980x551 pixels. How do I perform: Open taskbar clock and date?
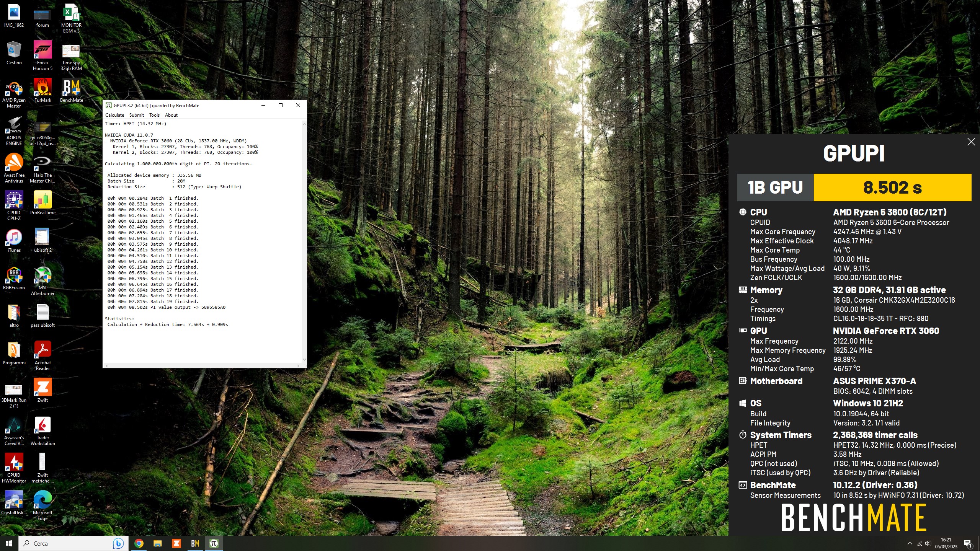[x=946, y=543]
